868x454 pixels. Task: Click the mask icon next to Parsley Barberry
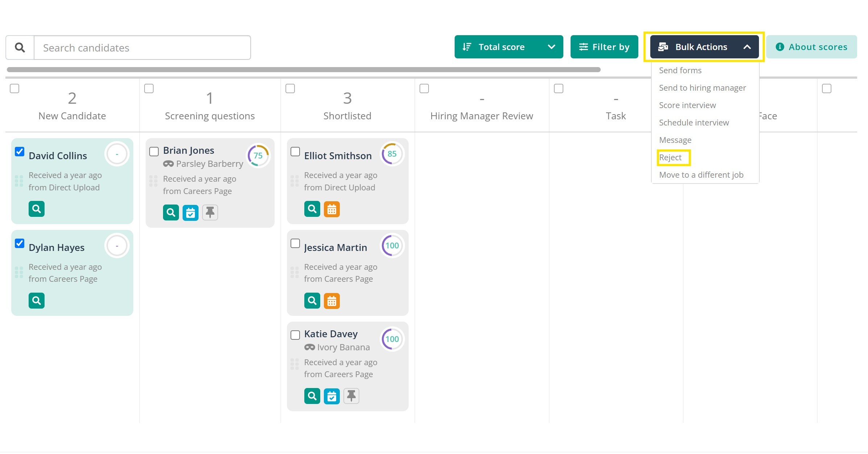tap(168, 164)
